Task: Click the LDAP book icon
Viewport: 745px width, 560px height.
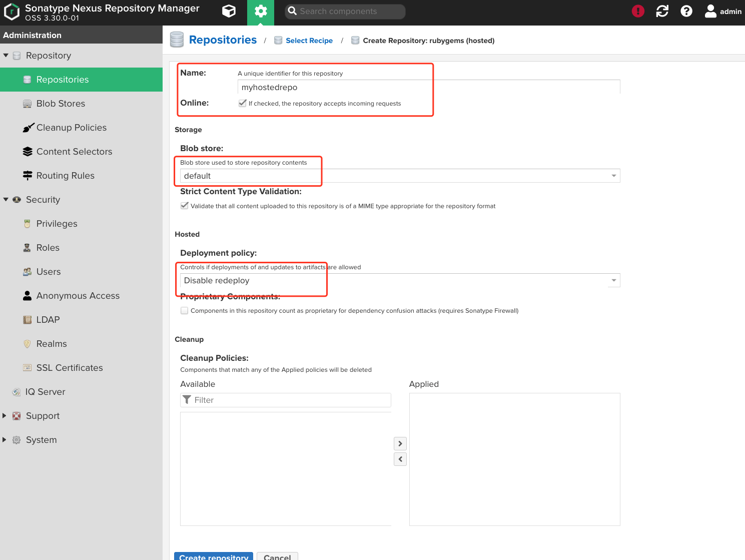Action: pyautogui.click(x=28, y=320)
